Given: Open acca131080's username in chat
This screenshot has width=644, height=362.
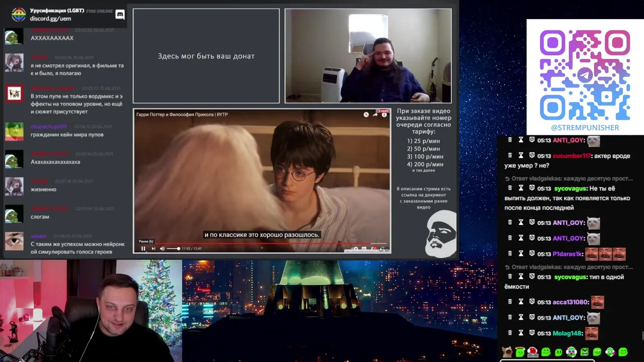Looking at the screenshot, I should click(571, 302).
